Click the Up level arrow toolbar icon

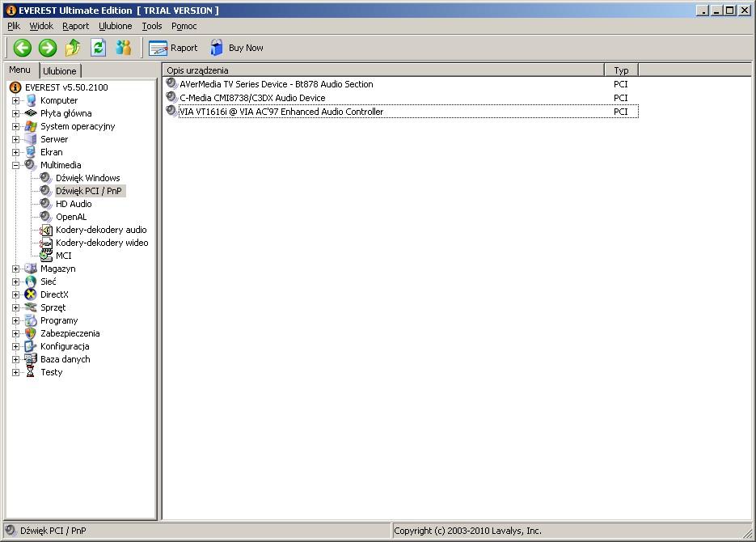click(x=73, y=47)
